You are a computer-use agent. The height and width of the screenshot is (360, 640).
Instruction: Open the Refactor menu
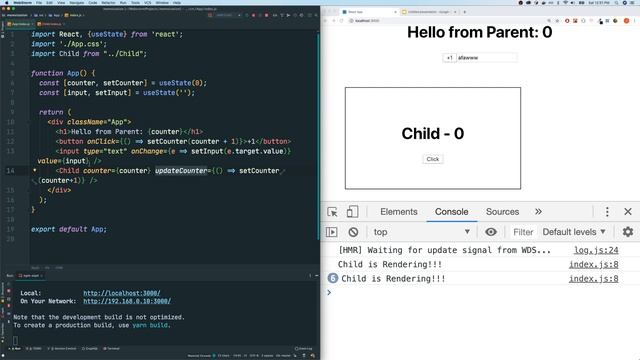pos(108,2)
